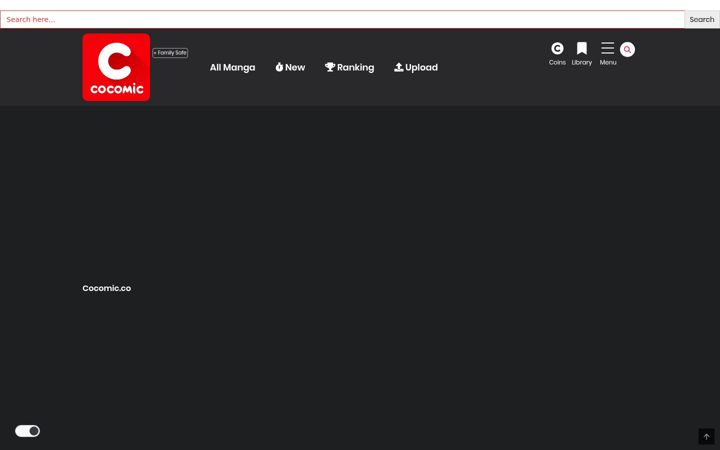The width and height of the screenshot is (720, 450).
Task: Open the Upload page text link
Action: tap(421, 68)
